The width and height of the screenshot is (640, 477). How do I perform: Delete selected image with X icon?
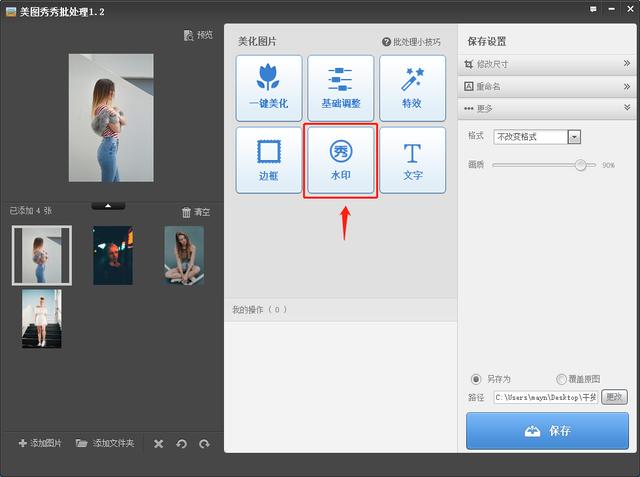click(159, 444)
